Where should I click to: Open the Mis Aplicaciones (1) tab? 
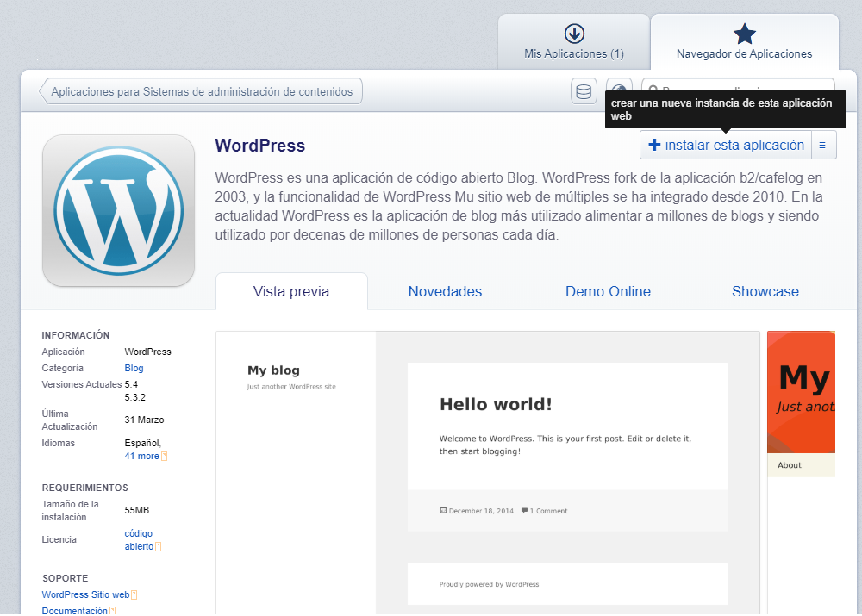click(574, 41)
